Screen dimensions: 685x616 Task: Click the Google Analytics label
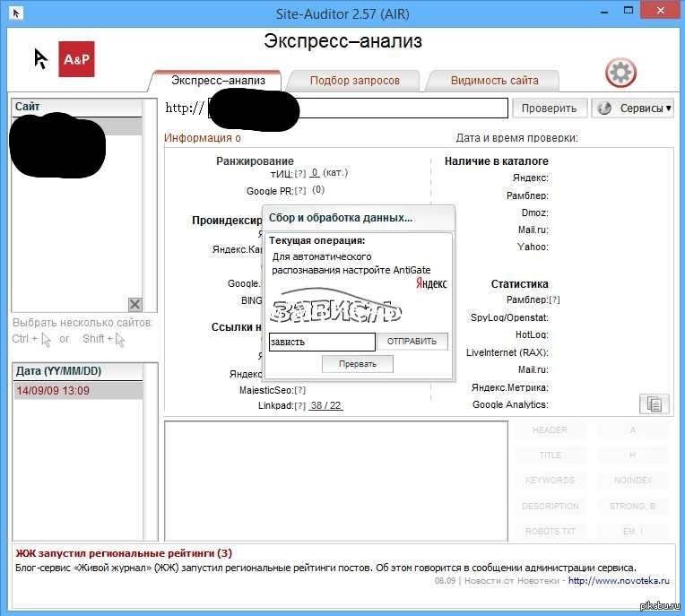pos(510,405)
